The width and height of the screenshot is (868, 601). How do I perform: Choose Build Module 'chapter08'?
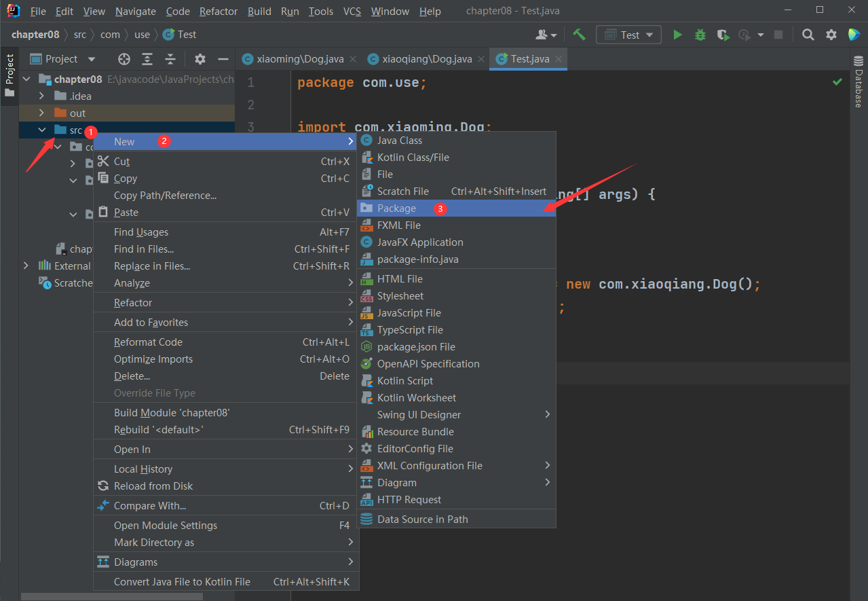[x=225, y=413]
